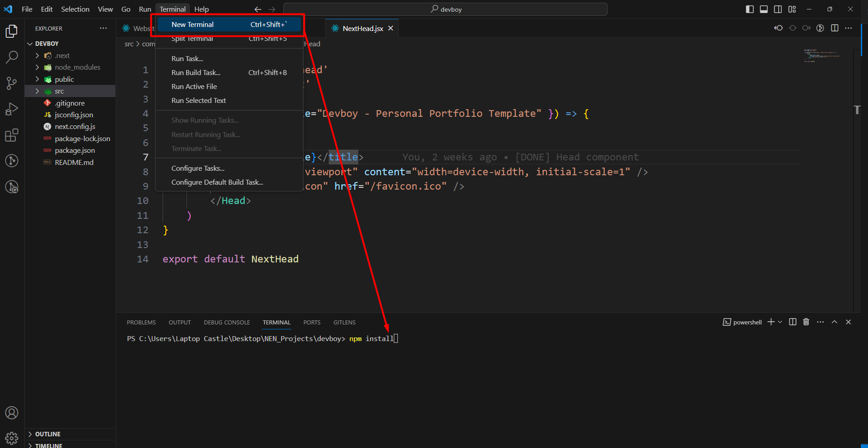Switch to the PROBLEMS tab

pos(141,322)
